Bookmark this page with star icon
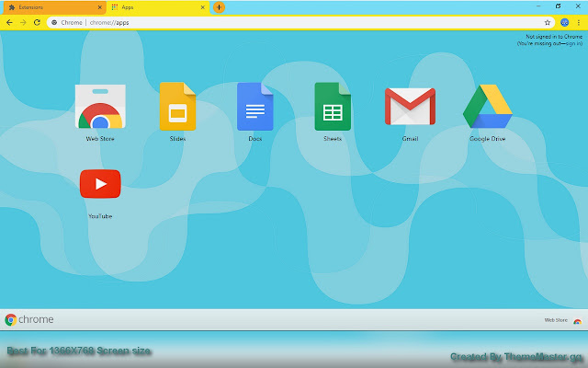 [x=548, y=22]
